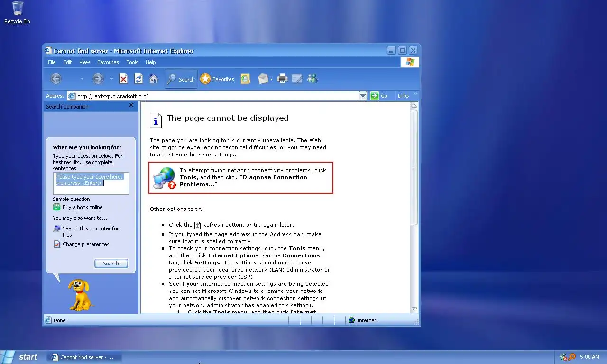The image size is (607, 364).
Task: Click the Mail envelope icon
Action: tap(263, 79)
